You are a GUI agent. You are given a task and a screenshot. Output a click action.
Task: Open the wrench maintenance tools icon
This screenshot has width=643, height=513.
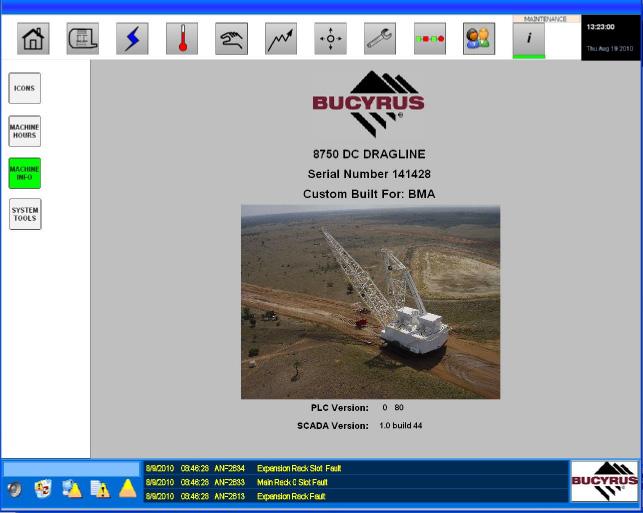coord(380,39)
